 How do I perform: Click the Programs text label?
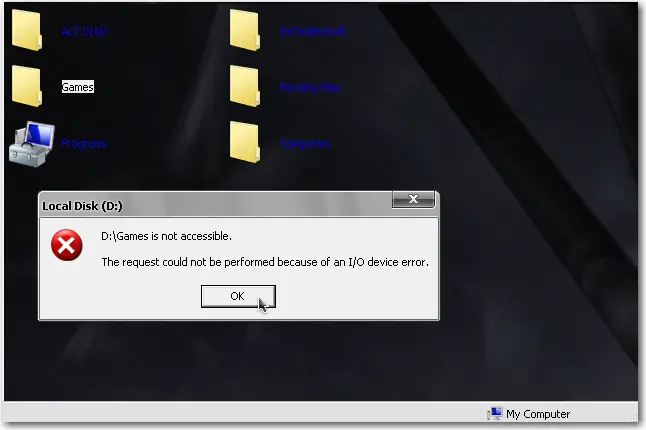(84, 143)
